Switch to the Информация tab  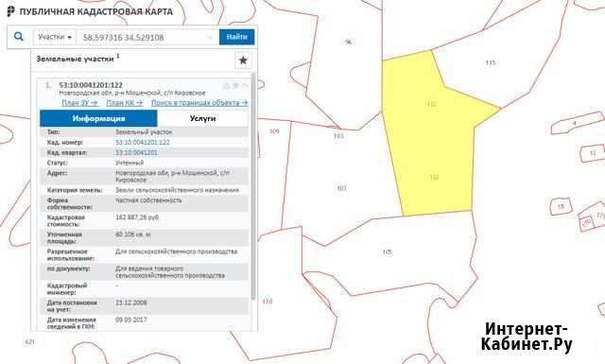pyautogui.click(x=98, y=118)
